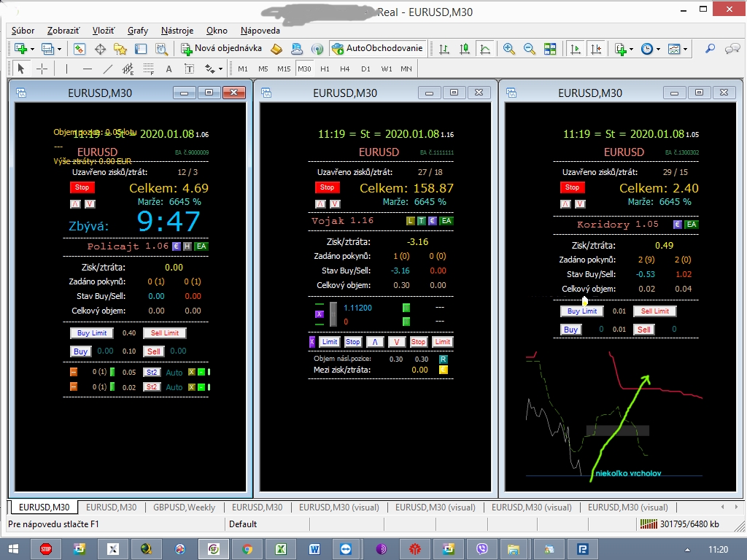Click the St2 button in the 0.05 row
Viewport: 747px width, 560px height.
pyautogui.click(x=152, y=373)
